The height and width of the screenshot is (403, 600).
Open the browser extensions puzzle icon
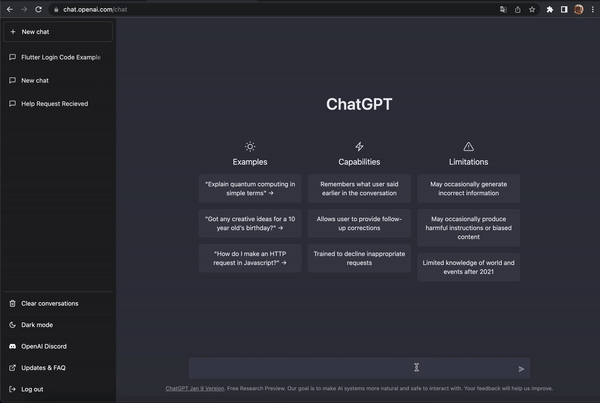[550, 10]
